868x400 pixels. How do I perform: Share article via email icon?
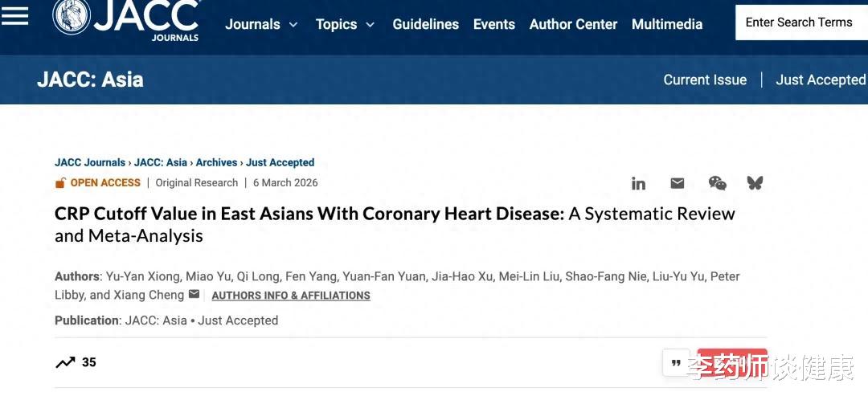click(x=678, y=183)
